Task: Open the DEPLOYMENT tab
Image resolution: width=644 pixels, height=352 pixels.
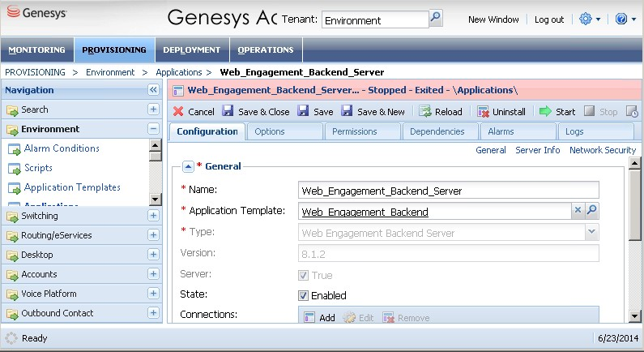Action: pyautogui.click(x=192, y=49)
